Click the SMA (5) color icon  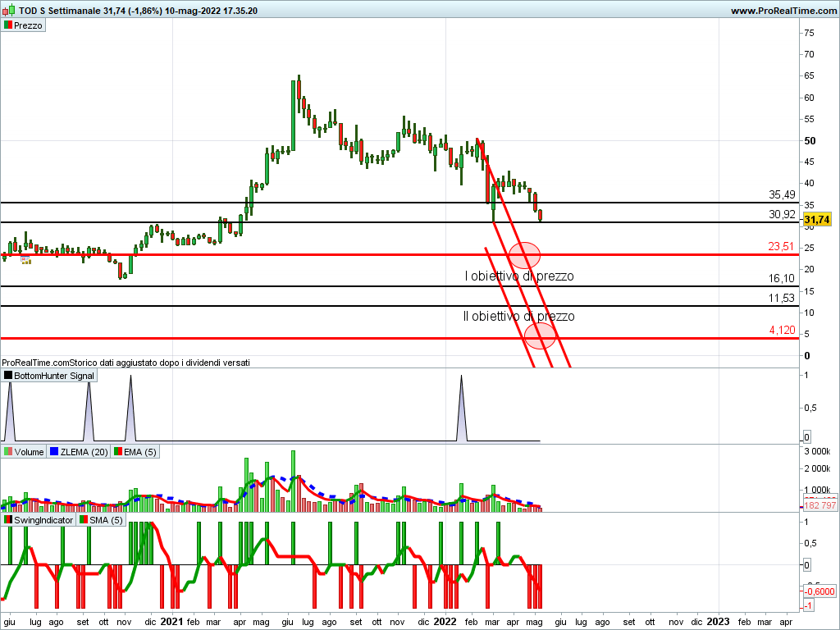click(83, 520)
